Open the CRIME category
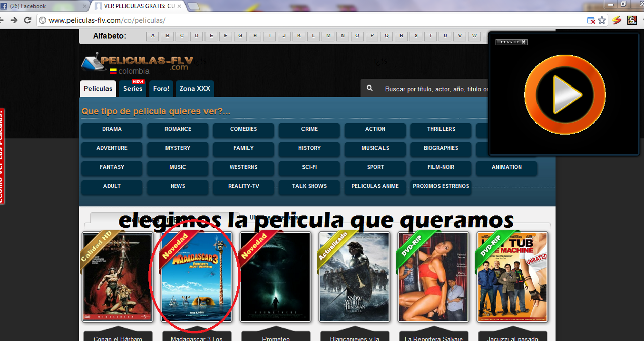644x341 pixels. click(x=309, y=130)
